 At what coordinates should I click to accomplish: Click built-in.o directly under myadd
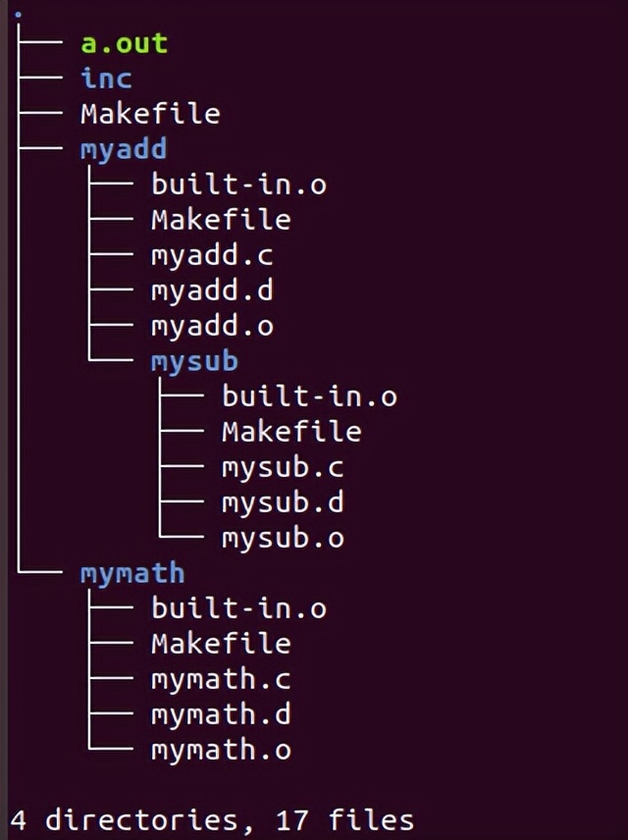(x=238, y=184)
